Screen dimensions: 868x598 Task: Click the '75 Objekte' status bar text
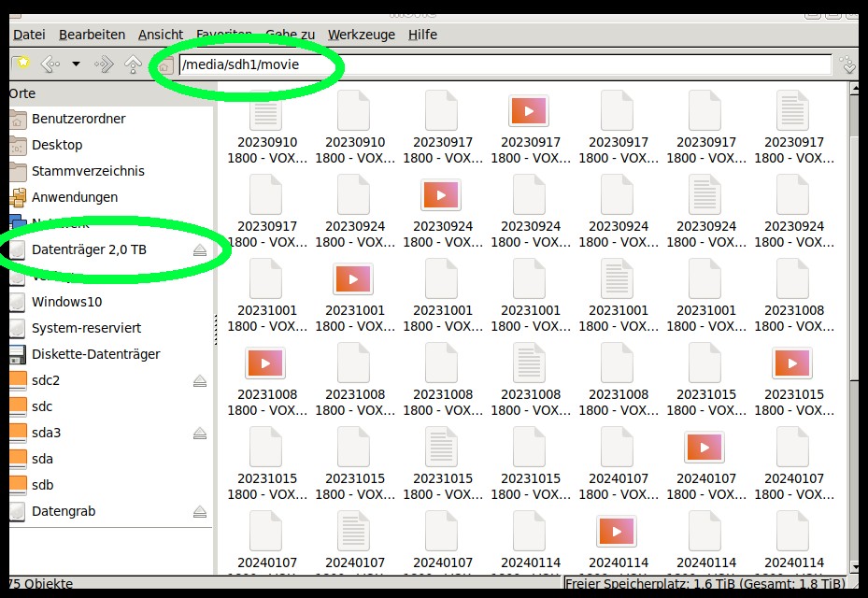click(41, 584)
